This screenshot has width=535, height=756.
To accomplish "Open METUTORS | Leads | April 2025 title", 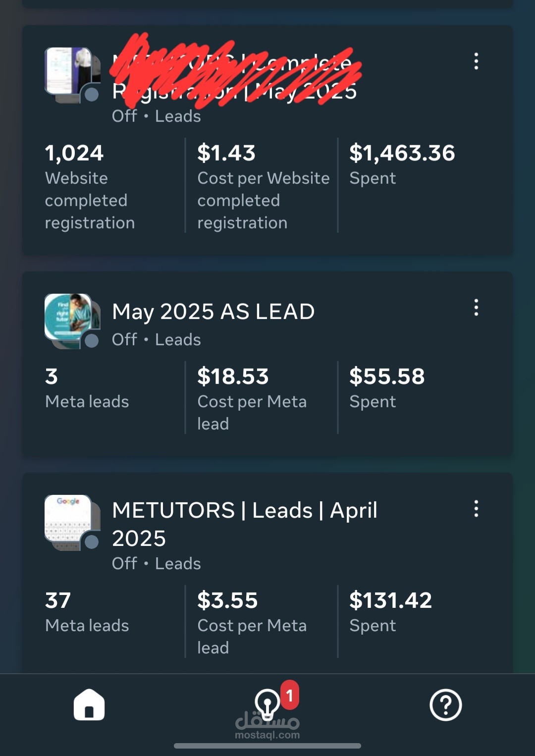I will [245, 524].
